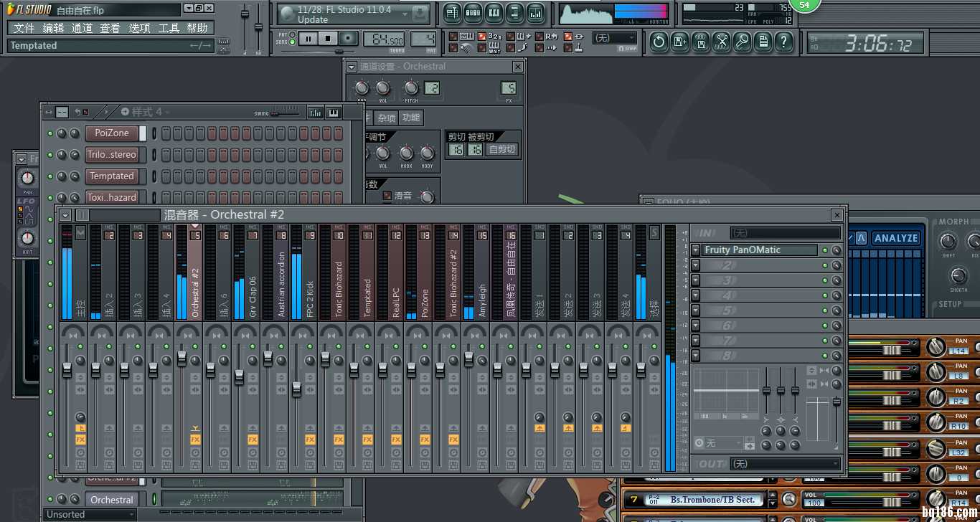Viewport: 980px width, 522px height.
Task: Click the Orchestral channel button at bottom
Action: 112,500
